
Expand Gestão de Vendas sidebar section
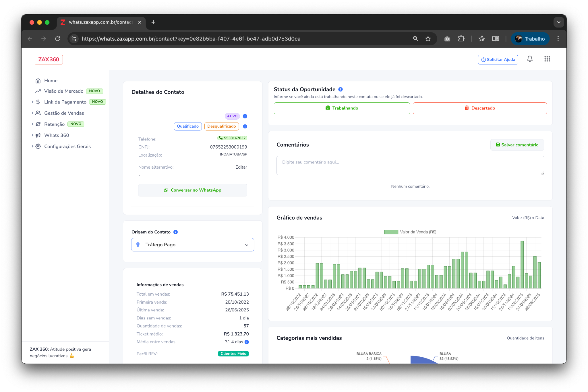tap(64, 113)
